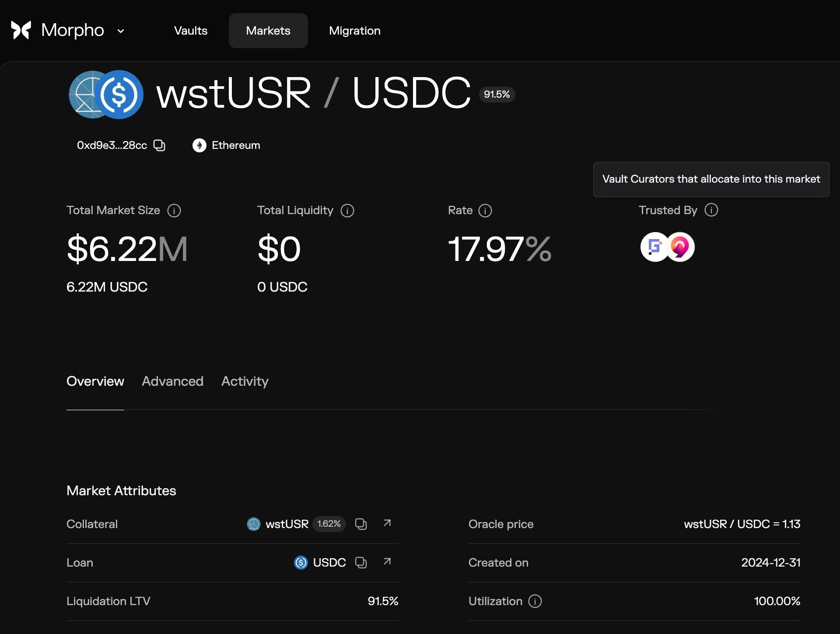This screenshot has height=634, width=840.
Task: Go to the Migration page
Action: coord(354,31)
